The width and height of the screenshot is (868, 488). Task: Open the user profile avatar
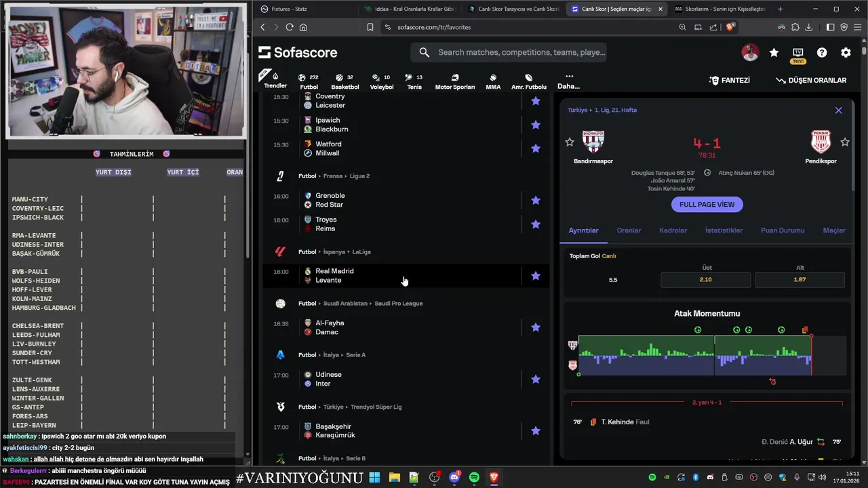click(750, 52)
